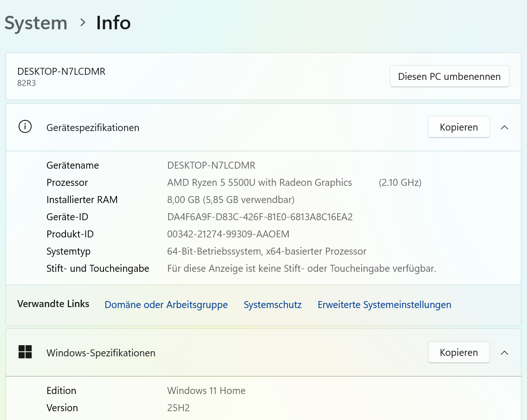This screenshot has height=420, width=527.
Task: Click the Version label
Action: click(x=62, y=408)
